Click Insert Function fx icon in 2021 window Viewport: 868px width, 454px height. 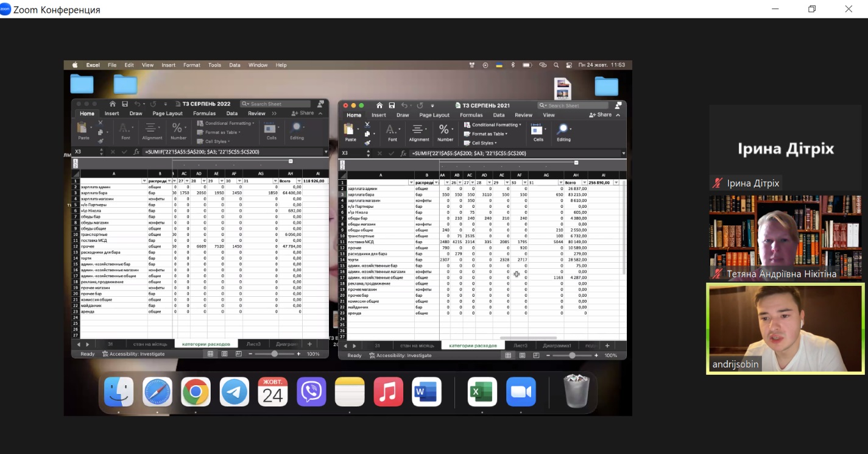(x=404, y=154)
